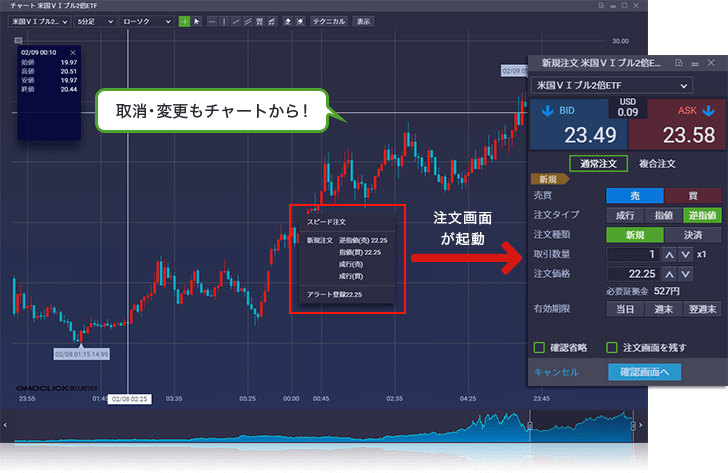Select the trend line drawing tool
Screen dimensions: 728x473
[x=235, y=21]
